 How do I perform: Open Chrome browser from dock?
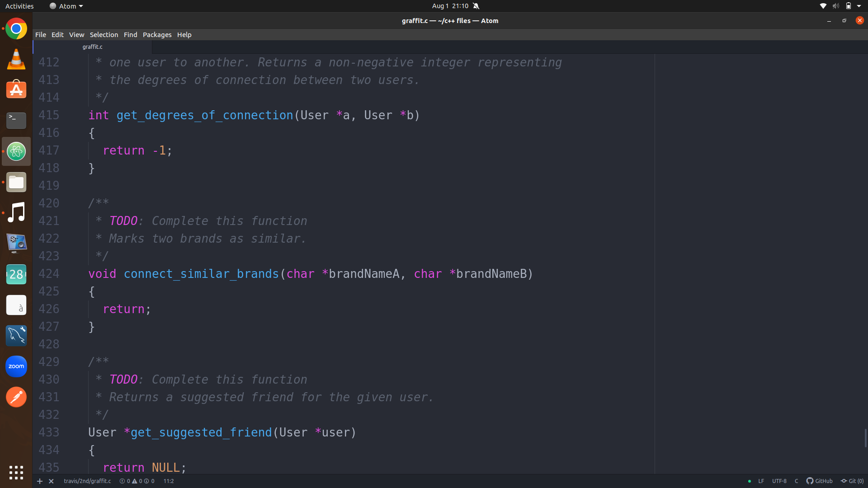(x=16, y=29)
